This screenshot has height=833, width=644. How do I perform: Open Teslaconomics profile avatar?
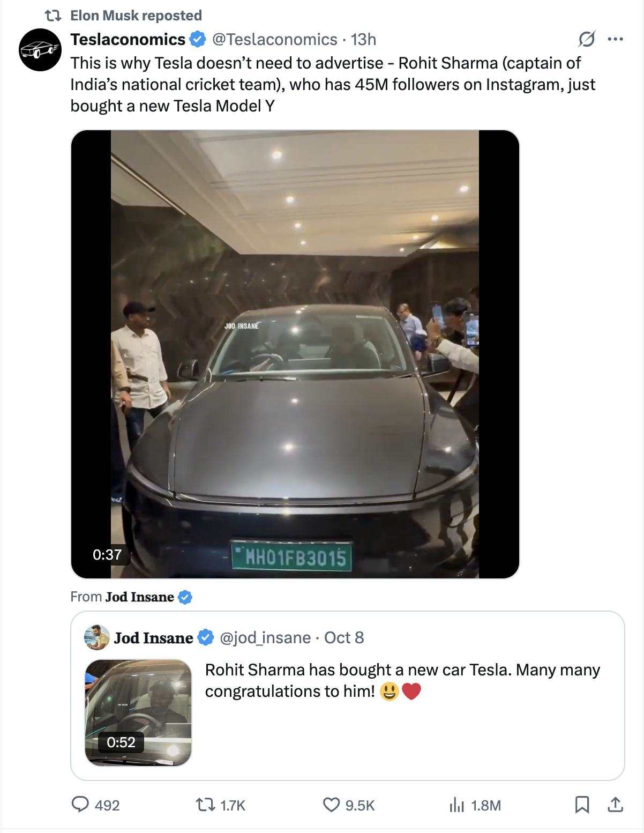pos(40,50)
